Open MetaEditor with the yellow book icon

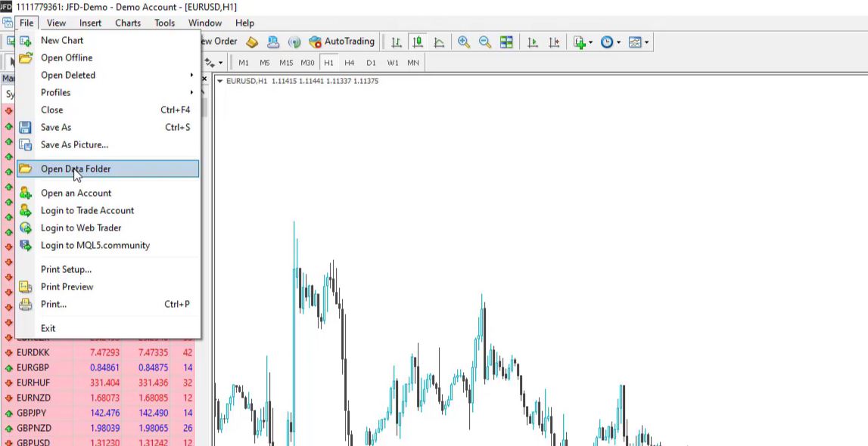(252, 42)
